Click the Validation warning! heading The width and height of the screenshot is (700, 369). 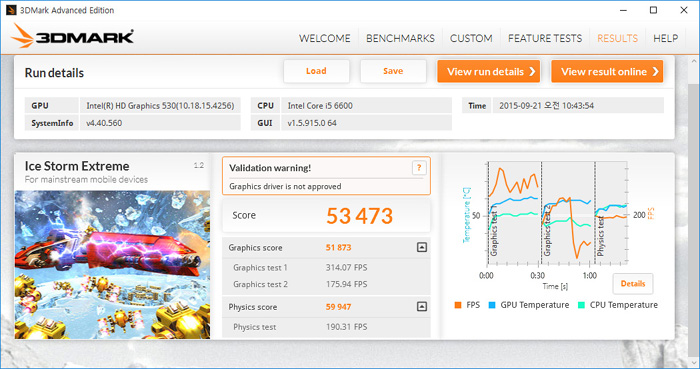270,168
